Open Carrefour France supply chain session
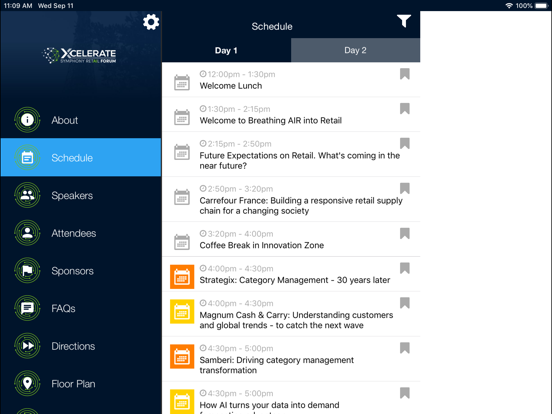552x414 pixels. pos(301,206)
